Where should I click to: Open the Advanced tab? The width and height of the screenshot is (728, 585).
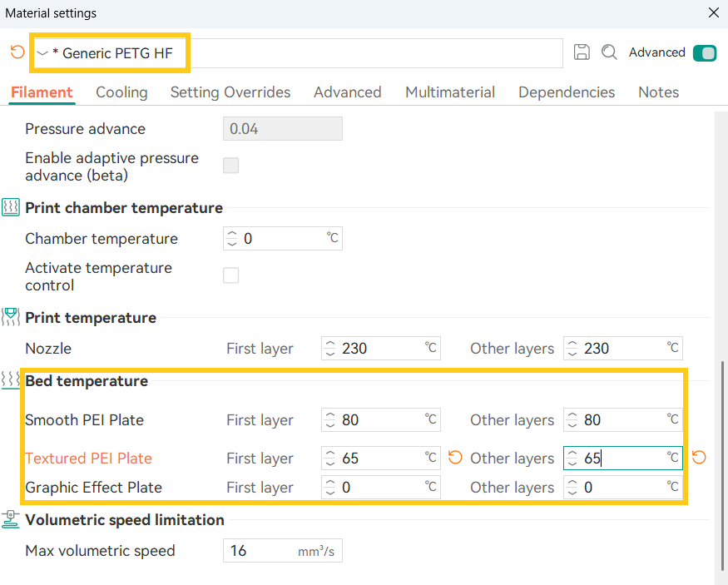click(x=347, y=92)
